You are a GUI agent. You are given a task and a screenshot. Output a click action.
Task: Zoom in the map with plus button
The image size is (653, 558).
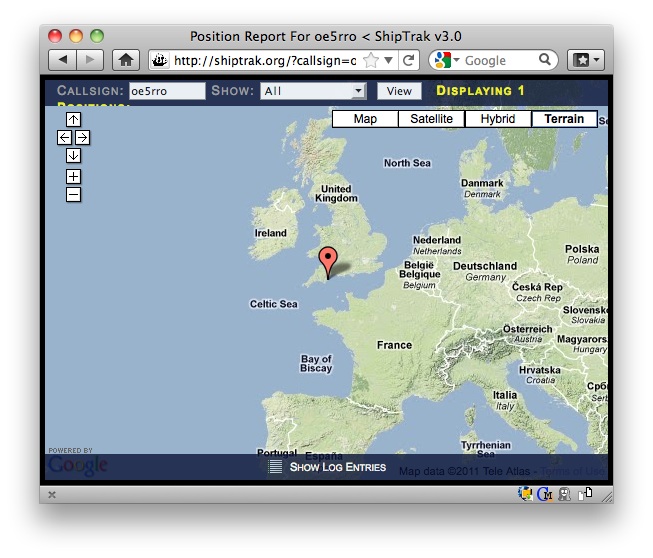(73, 177)
